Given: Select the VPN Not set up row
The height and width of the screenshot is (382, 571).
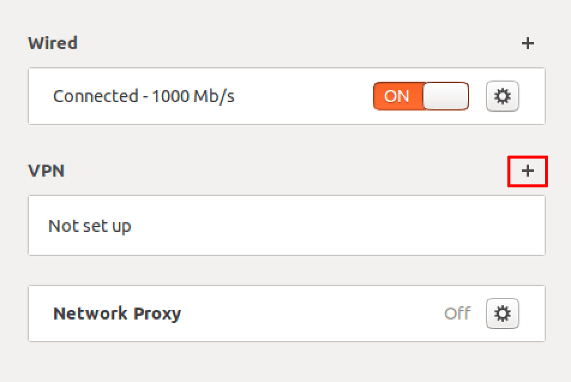Looking at the screenshot, I should click(287, 225).
